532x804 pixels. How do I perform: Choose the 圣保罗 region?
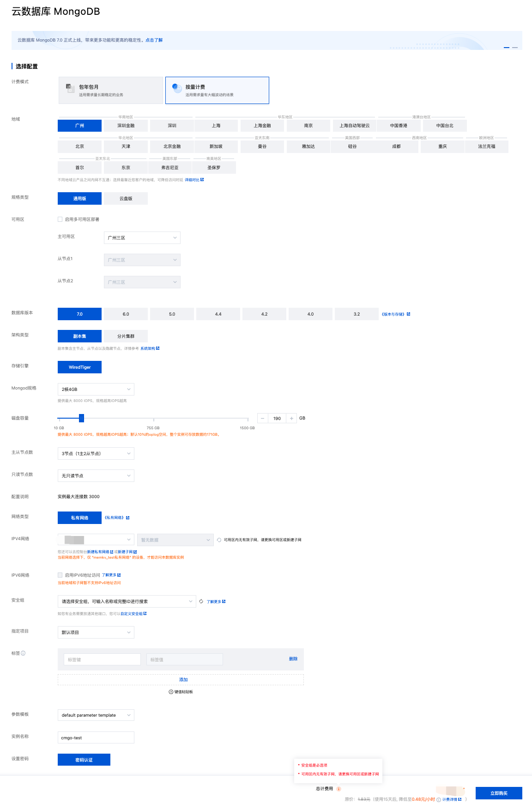214,168
